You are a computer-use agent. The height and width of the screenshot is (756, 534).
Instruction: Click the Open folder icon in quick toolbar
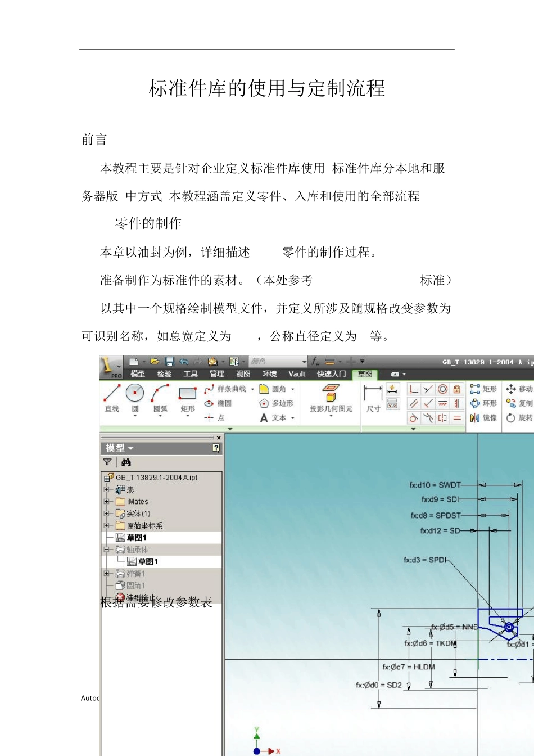pyautogui.click(x=155, y=362)
